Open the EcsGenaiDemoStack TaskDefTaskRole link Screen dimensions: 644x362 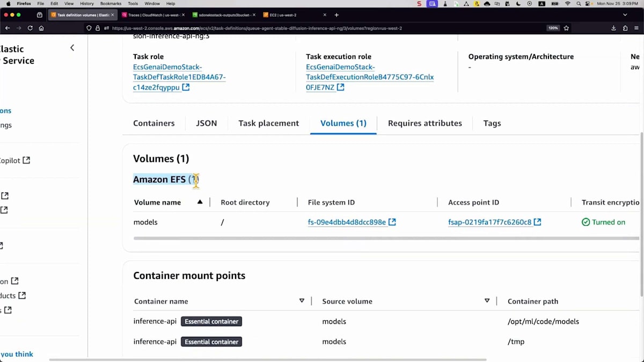tap(179, 77)
